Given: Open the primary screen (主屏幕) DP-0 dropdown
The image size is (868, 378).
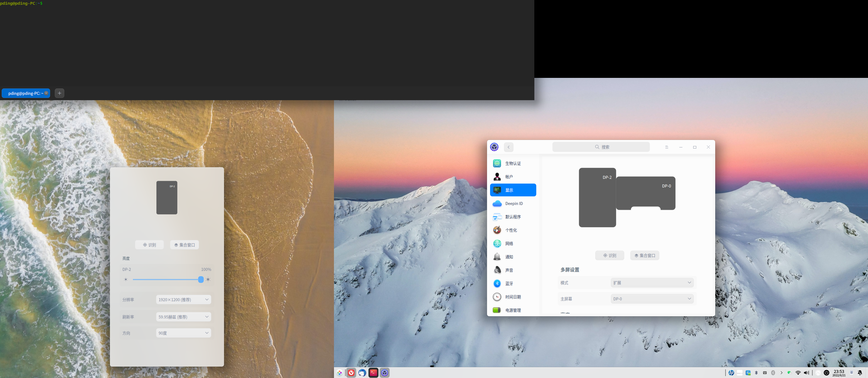Looking at the screenshot, I should pos(652,299).
